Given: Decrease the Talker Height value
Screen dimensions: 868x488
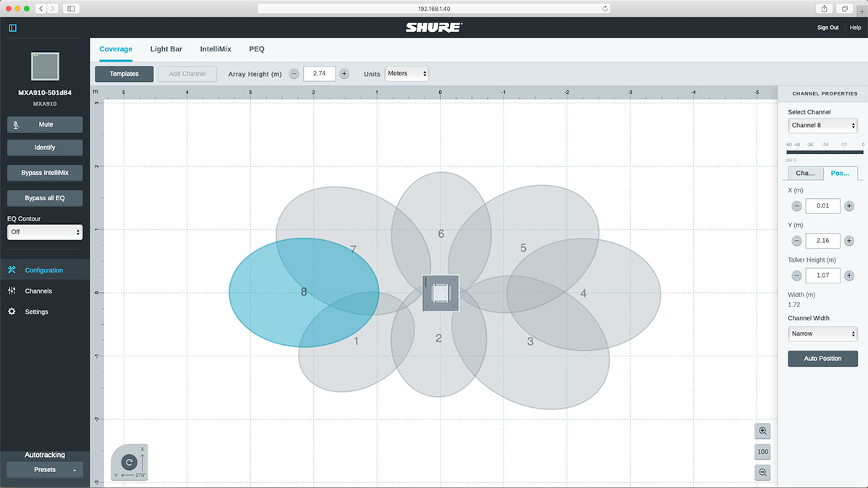Looking at the screenshot, I should [x=796, y=275].
